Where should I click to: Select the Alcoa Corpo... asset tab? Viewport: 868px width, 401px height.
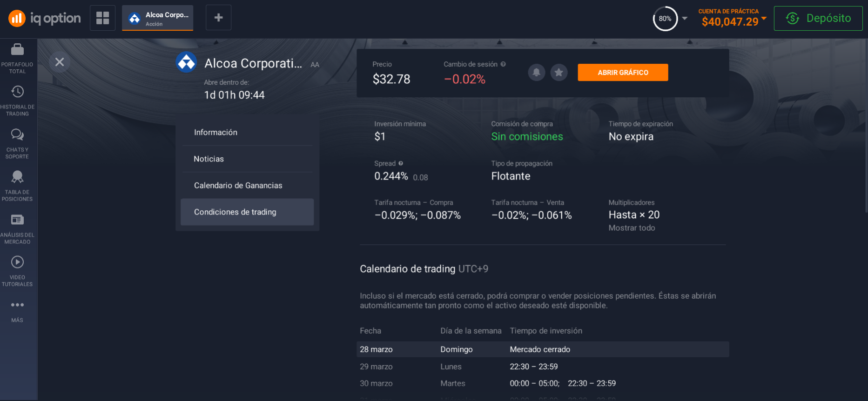coord(158,18)
